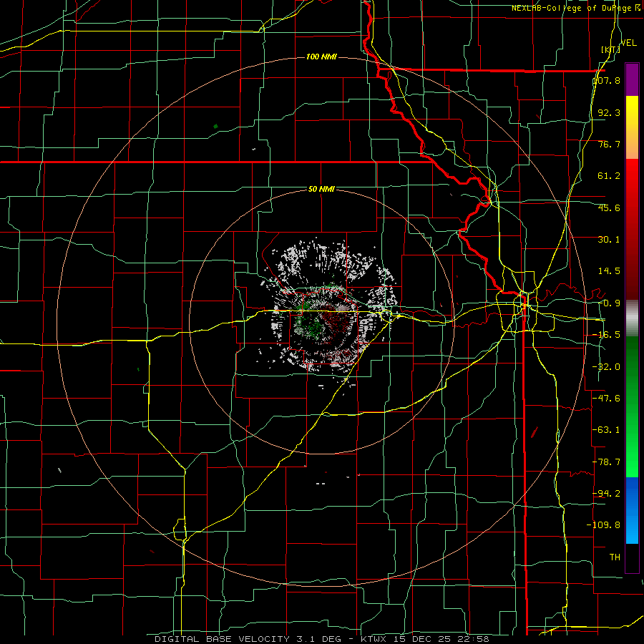
Task: Select the 107.8 value on velocity scale
Action: tap(606, 80)
